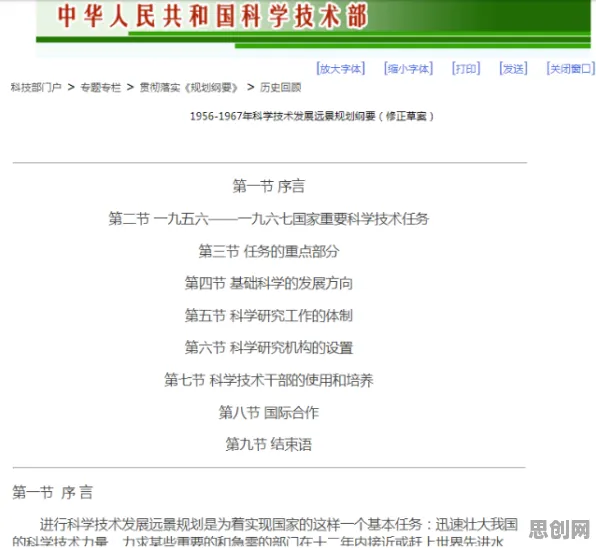Jump to 第二节 国家重要科学技术任务
The width and height of the screenshot is (596, 548).
(x=268, y=219)
